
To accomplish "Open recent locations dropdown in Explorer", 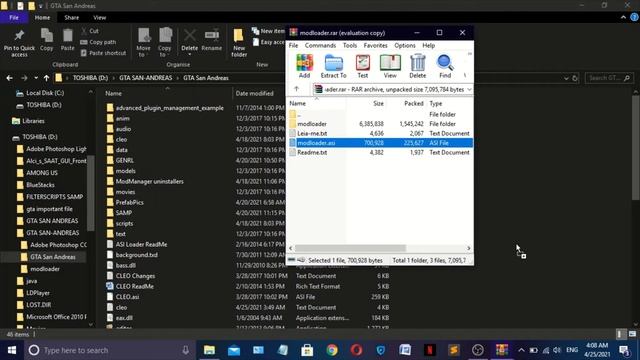I will click(x=36, y=78).
